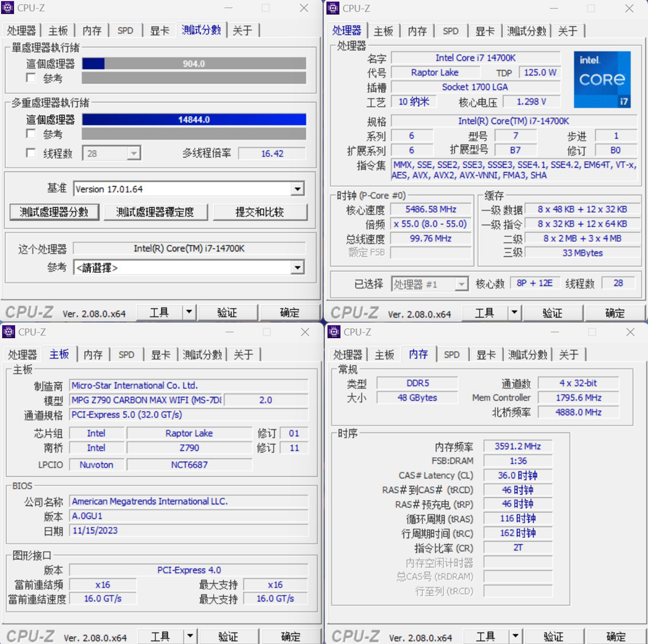648x644 pixels.
Task: Click the DDR5 memory type field
Action: pos(417,383)
